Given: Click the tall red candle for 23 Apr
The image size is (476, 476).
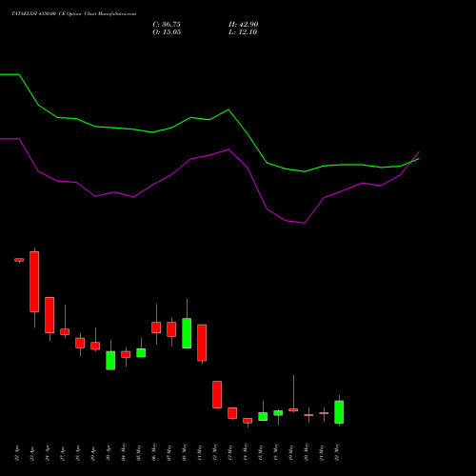Looking at the screenshot, I should pyautogui.click(x=34, y=282).
